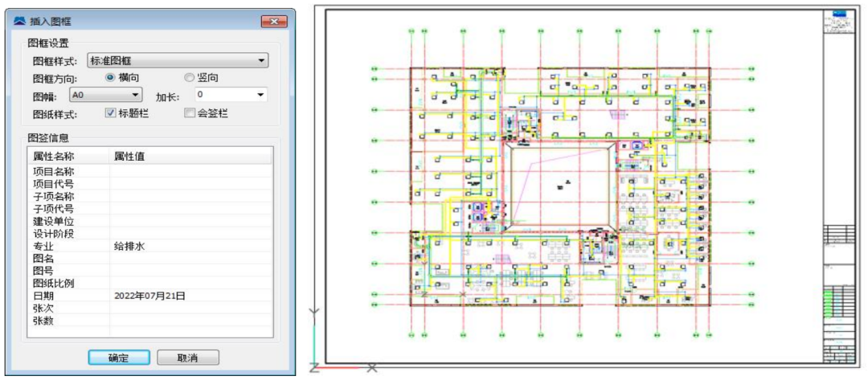Select the 子项代号 row
The width and height of the screenshot is (868, 380).
pyautogui.click(x=149, y=209)
